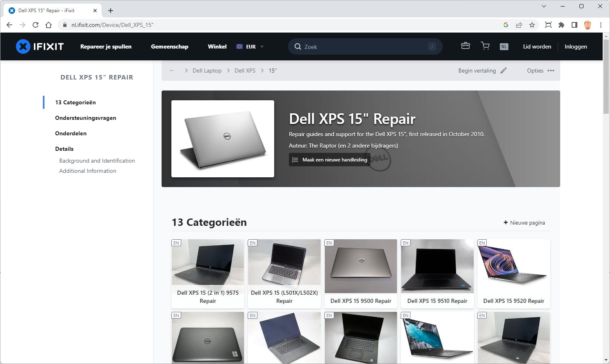610x364 pixels.
Task: Open the Winkel menu
Action: pyautogui.click(x=217, y=46)
